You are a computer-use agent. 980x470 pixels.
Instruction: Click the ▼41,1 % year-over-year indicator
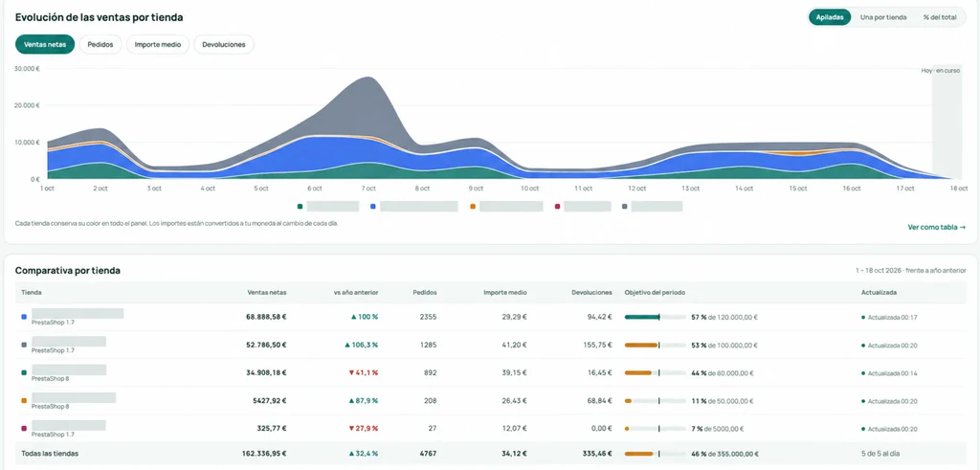click(363, 372)
